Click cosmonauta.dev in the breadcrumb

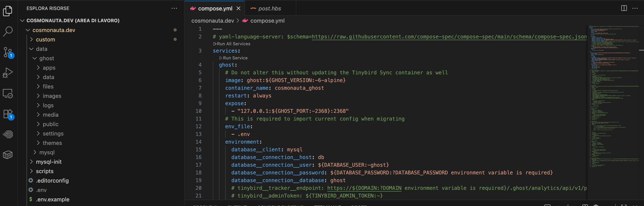[213, 21]
